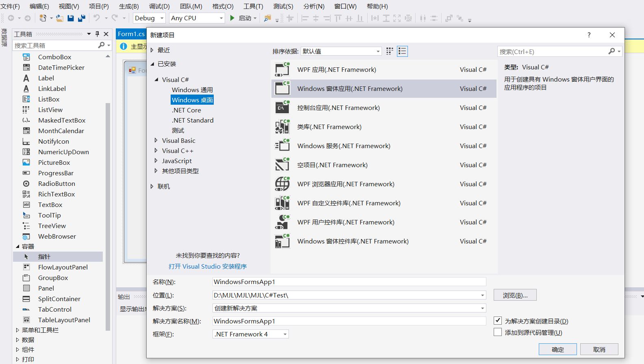Select the SplitContainer control in toolbox
The height and width of the screenshot is (364, 644).
59,299
